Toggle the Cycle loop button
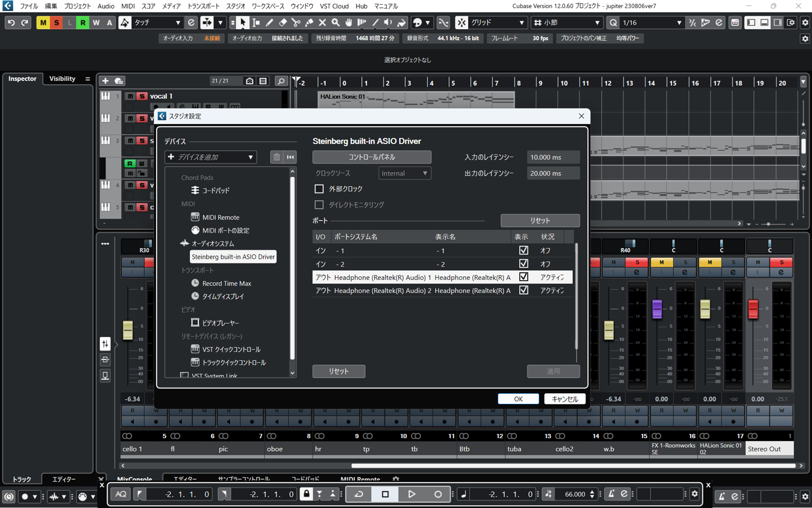The image size is (812, 508). pos(359,494)
